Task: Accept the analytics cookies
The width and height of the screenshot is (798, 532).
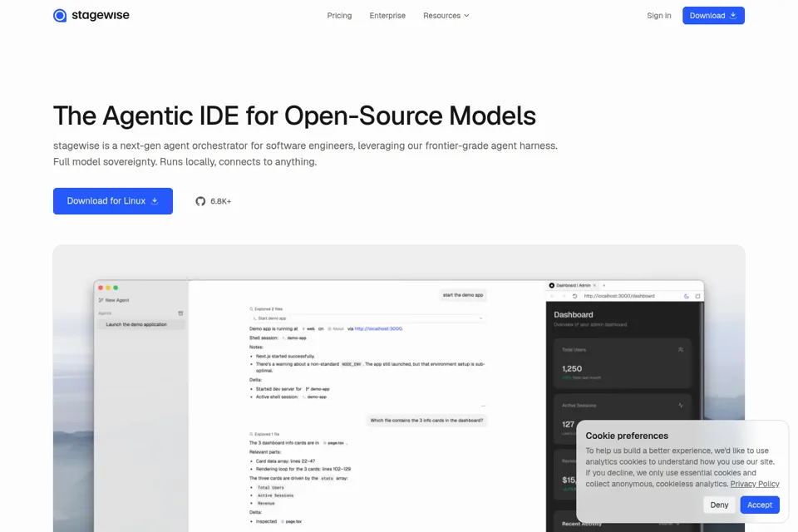Action: 759,505
